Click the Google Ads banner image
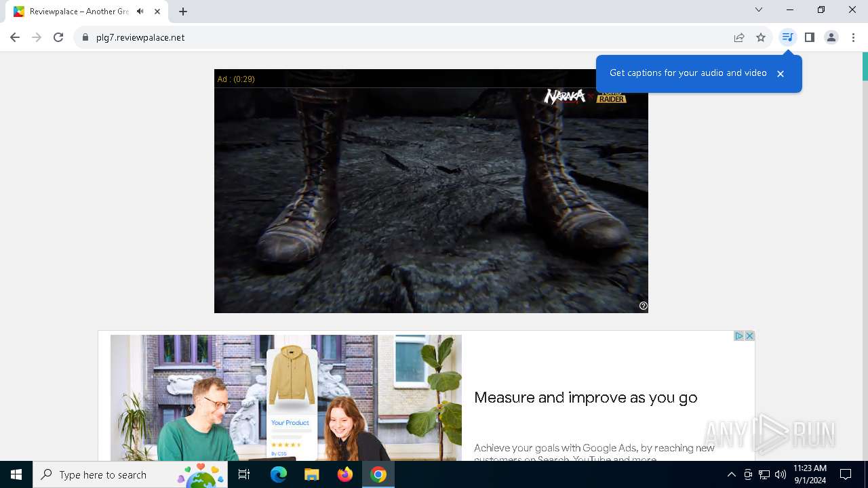This screenshot has height=488, width=868. [286, 398]
